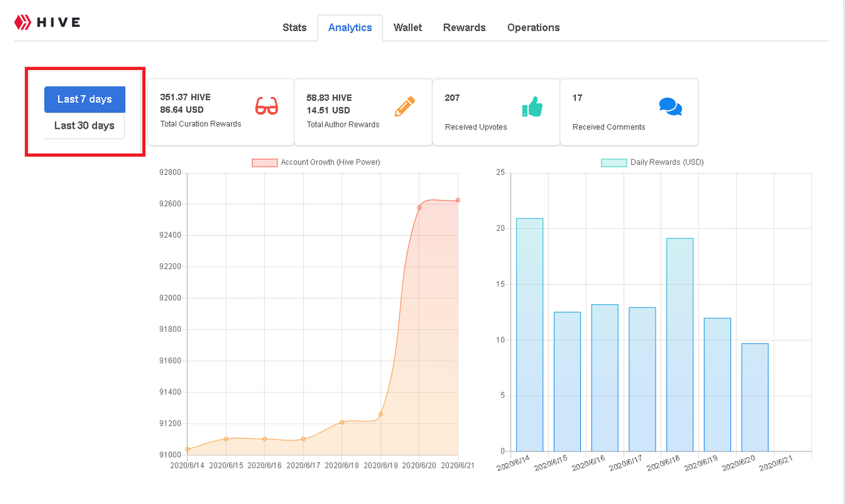Screen dimensions: 845x504
Task: Switch to the Last 30 days range
Action: point(84,125)
